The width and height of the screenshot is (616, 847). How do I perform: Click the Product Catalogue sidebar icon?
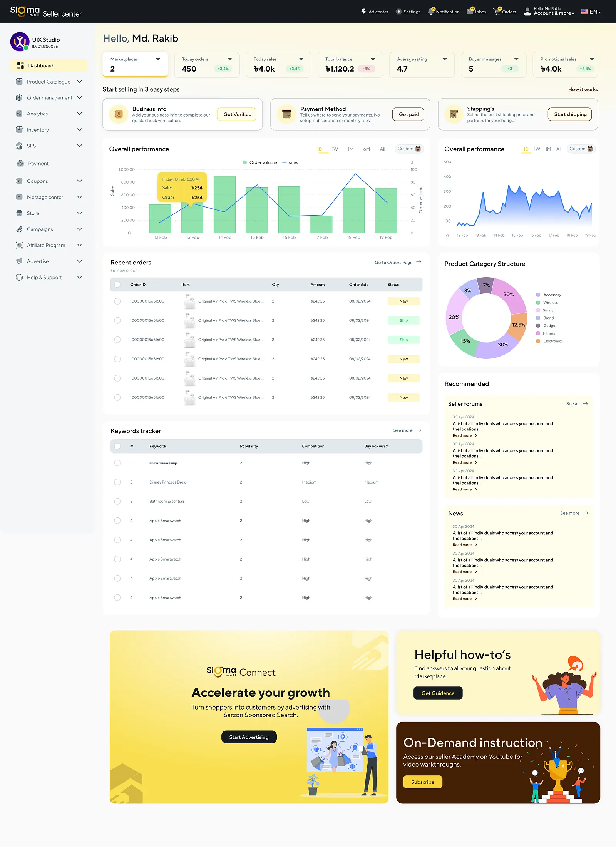19,82
